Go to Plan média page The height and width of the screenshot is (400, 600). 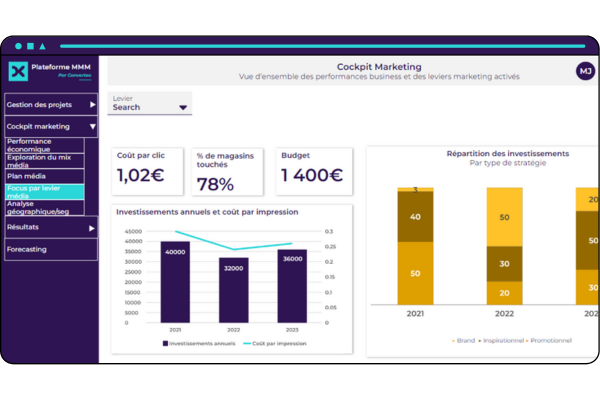(30, 175)
